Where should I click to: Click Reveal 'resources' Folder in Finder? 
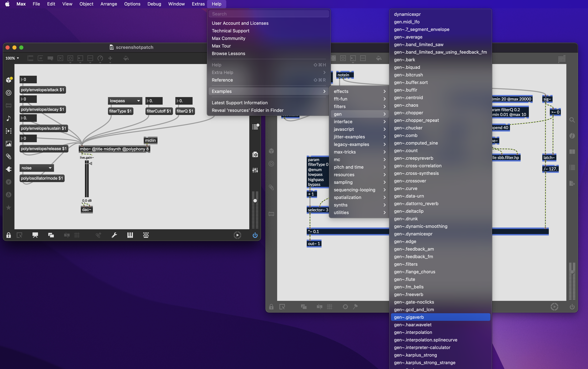(269, 110)
